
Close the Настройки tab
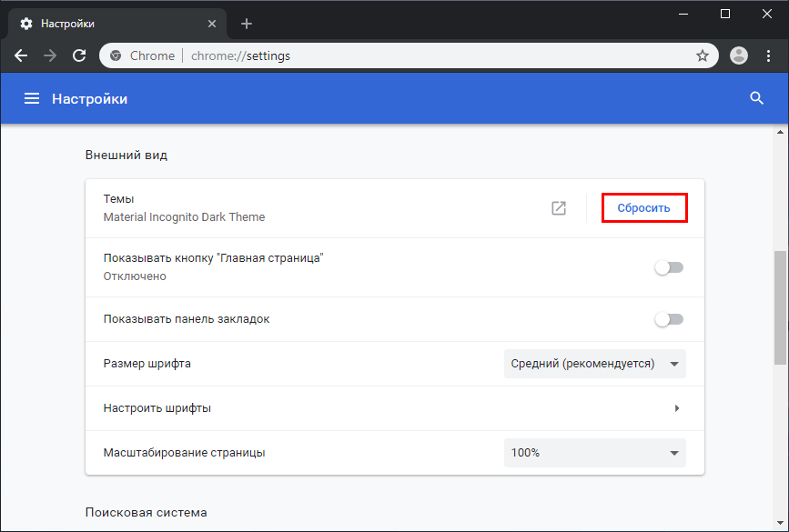[212, 24]
